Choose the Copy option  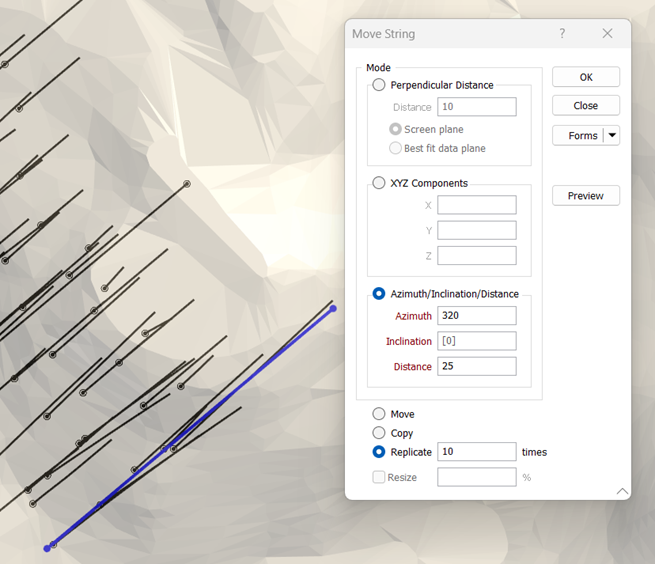click(379, 433)
